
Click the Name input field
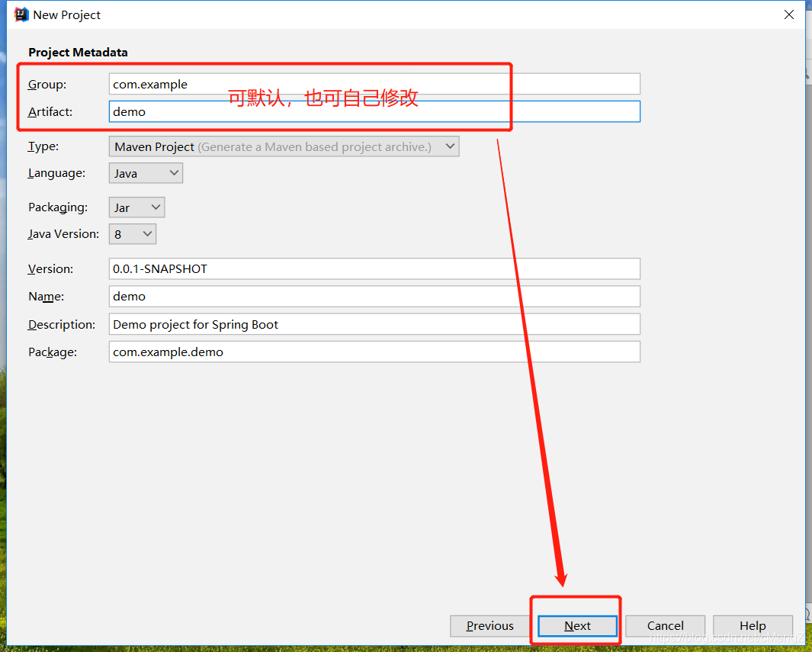[x=374, y=296]
